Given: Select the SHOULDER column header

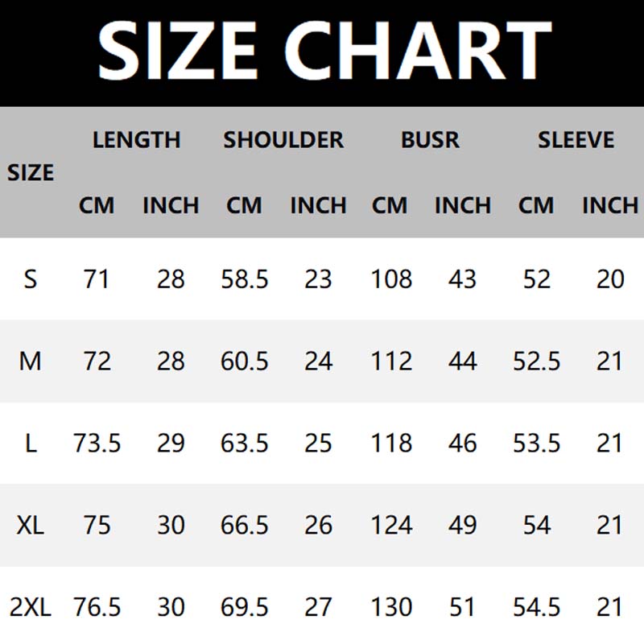Looking at the screenshot, I should pos(283,140).
